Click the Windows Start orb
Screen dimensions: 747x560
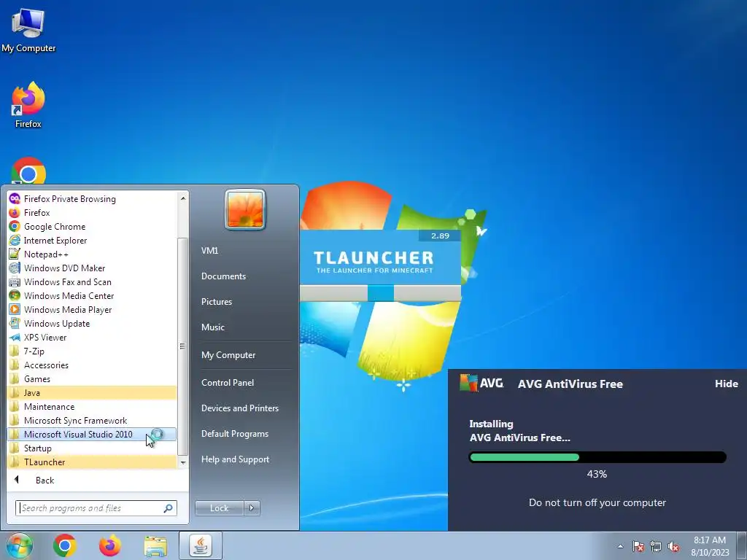pyautogui.click(x=19, y=545)
